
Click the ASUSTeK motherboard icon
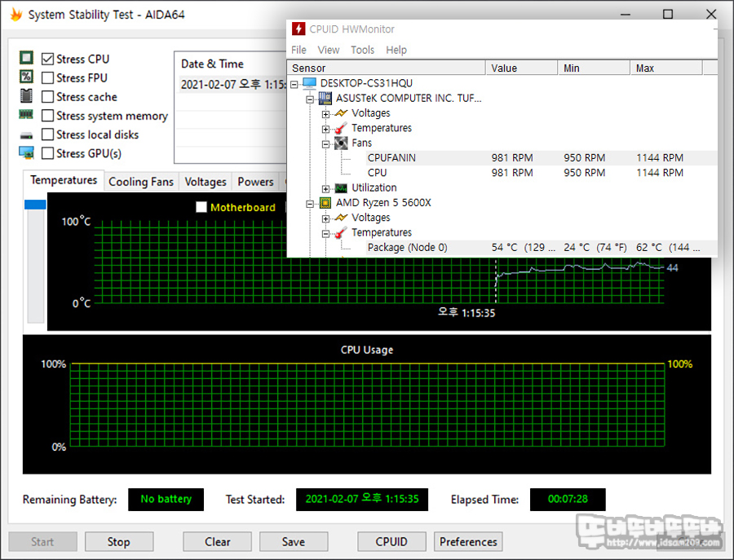click(x=325, y=98)
